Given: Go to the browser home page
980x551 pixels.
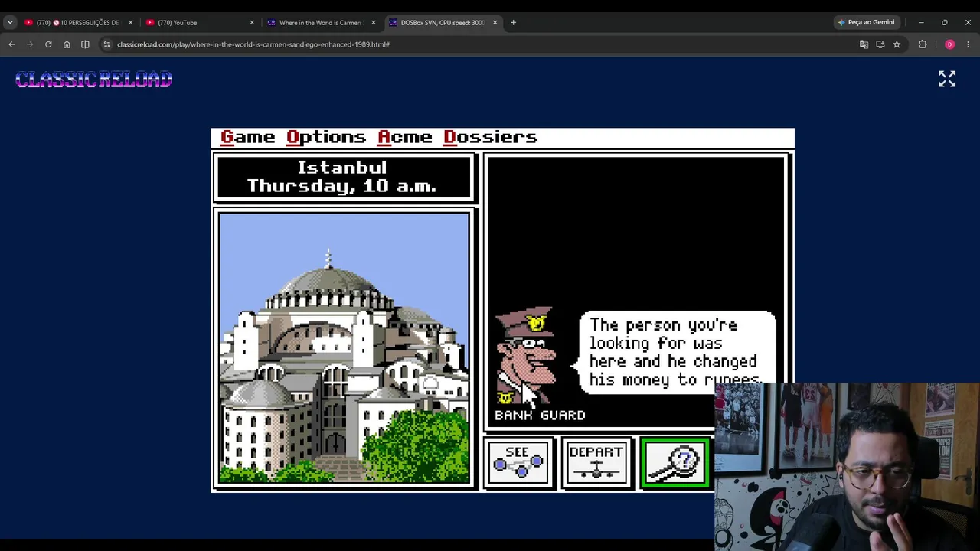Looking at the screenshot, I should click(67, 44).
